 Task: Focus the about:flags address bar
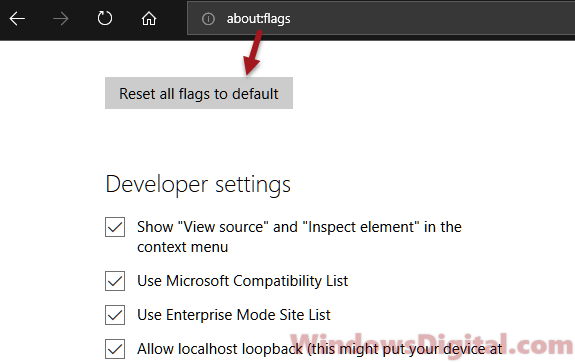[x=381, y=18]
